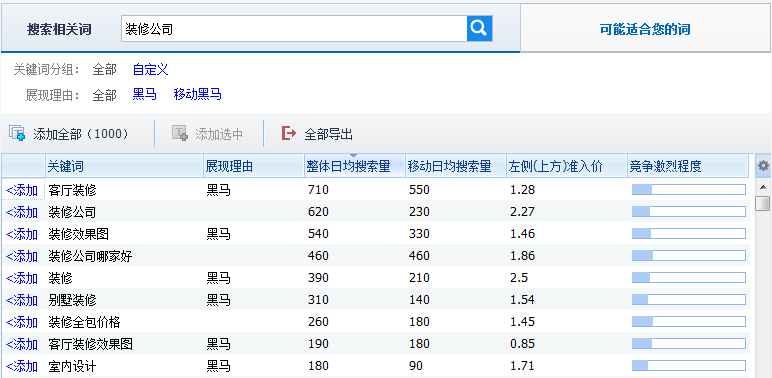
Task: Filter by 移动黑马 reason link
Action: point(197,94)
